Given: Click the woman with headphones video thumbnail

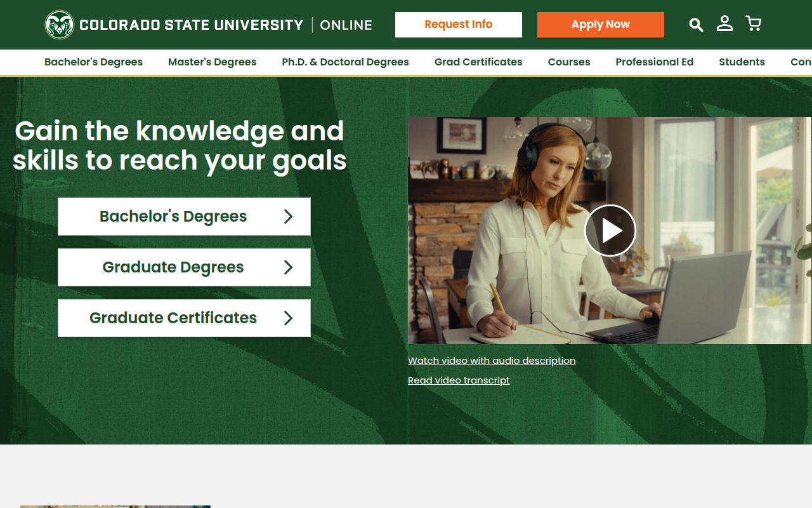Looking at the screenshot, I should (610, 231).
